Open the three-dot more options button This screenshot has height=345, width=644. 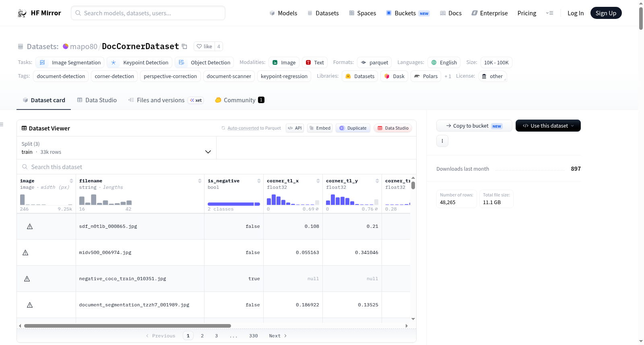point(442,141)
